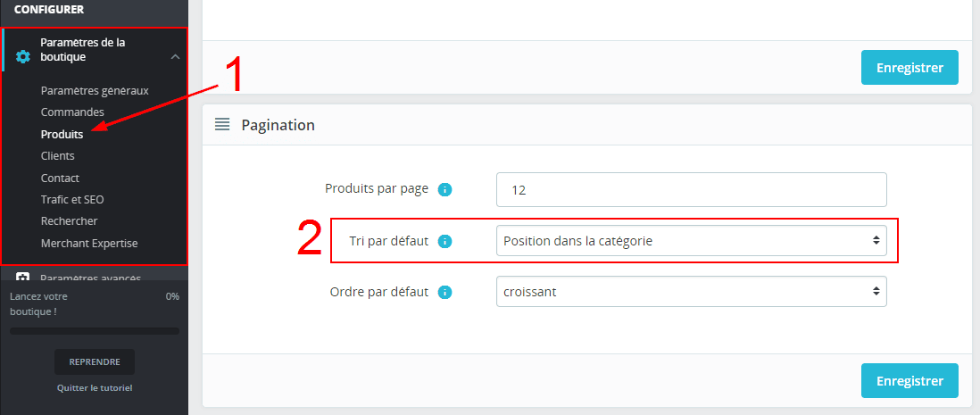Click info icon next to Tri par défaut
This screenshot has height=415, width=980.
(x=444, y=241)
